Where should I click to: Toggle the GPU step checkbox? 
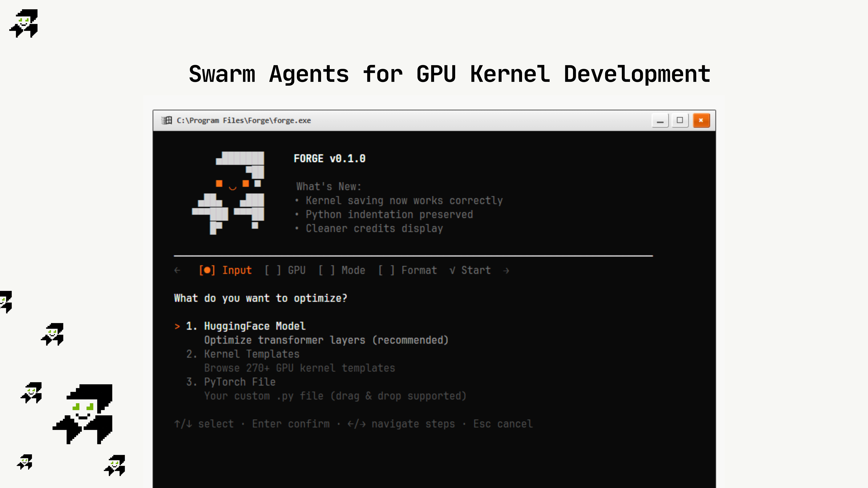click(x=272, y=270)
